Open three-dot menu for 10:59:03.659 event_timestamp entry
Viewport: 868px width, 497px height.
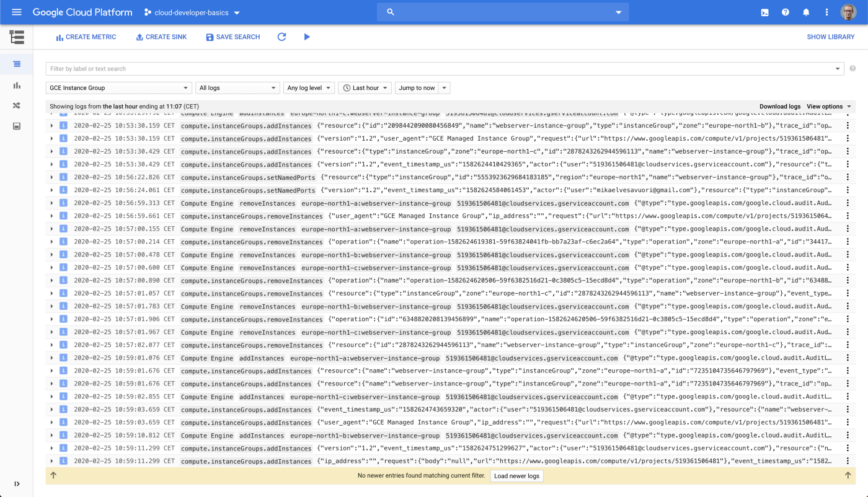[x=848, y=410]
